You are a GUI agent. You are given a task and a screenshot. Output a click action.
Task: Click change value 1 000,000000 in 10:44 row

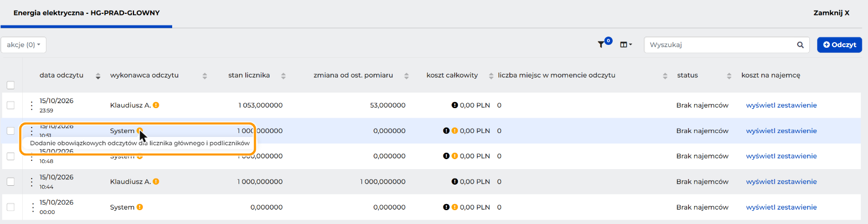tap(383, 181)
